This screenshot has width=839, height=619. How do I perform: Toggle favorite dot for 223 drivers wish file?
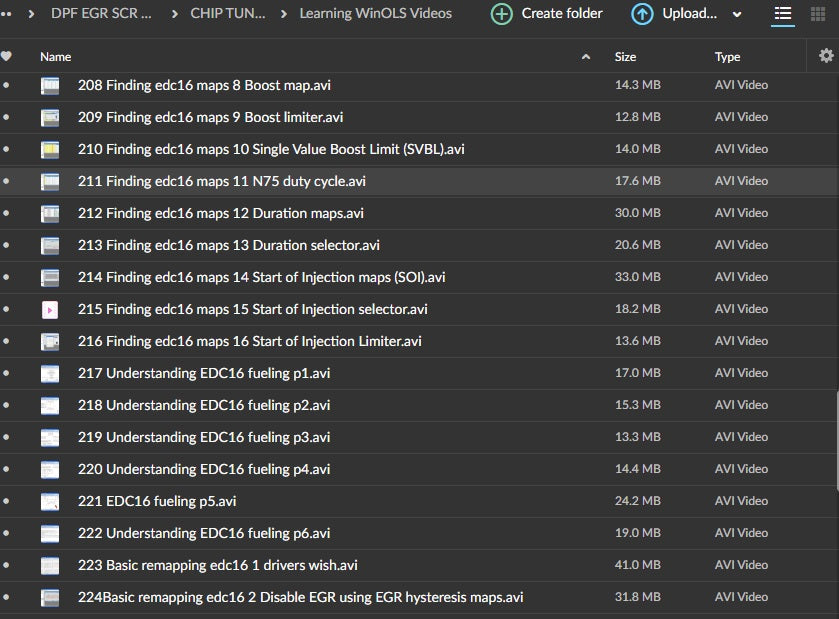coord(7,566)
